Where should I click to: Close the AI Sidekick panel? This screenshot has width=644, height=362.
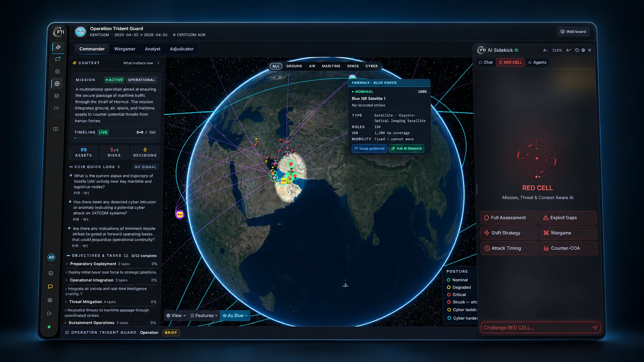(590, 50)
